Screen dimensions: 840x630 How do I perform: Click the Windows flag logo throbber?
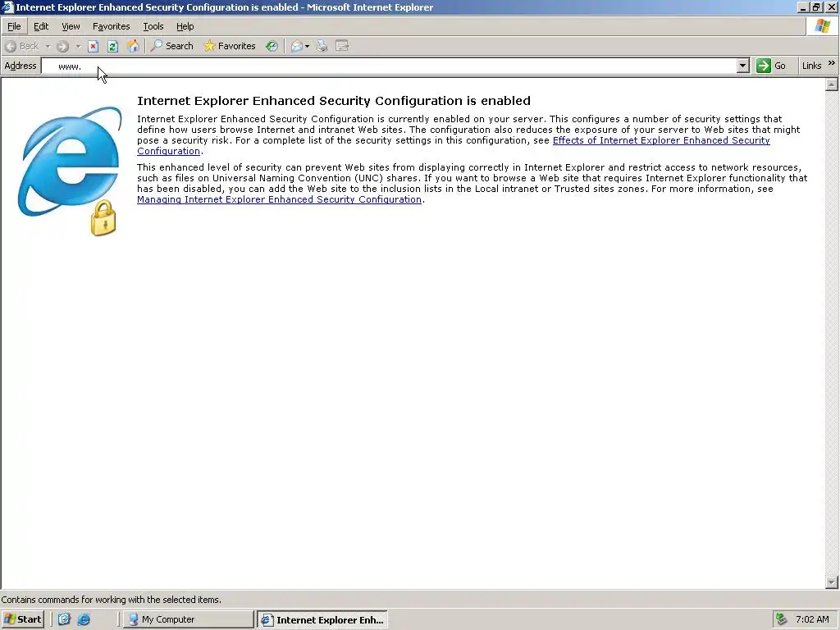pyautogui.click(x=822, y=26)
